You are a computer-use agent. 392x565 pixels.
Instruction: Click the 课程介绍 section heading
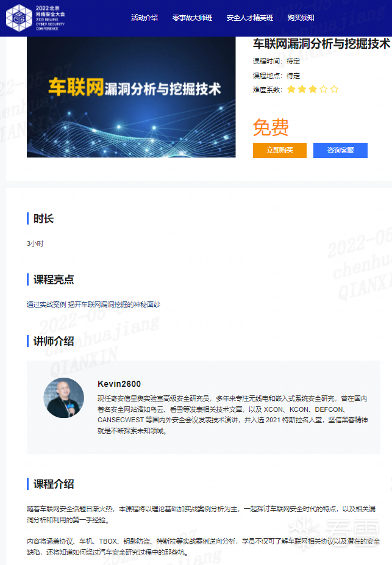(x=54, y=484)
